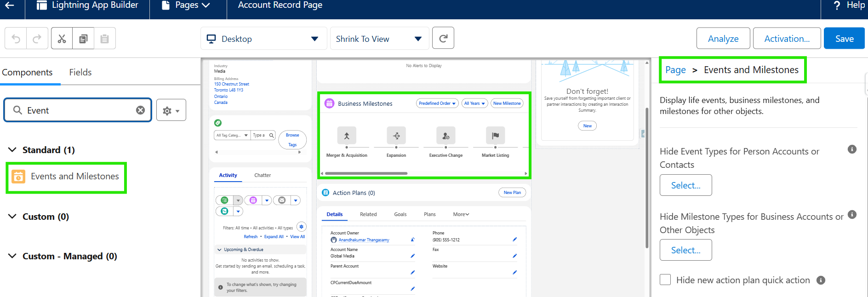Open the More tab dropdown
The image size is (868, 297).
click(461, 214)
